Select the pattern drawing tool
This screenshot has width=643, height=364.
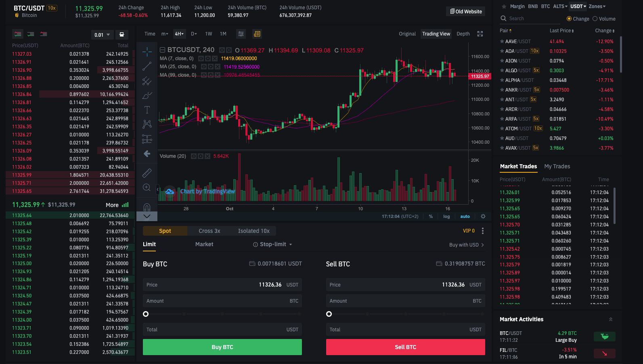click(147, 124)
